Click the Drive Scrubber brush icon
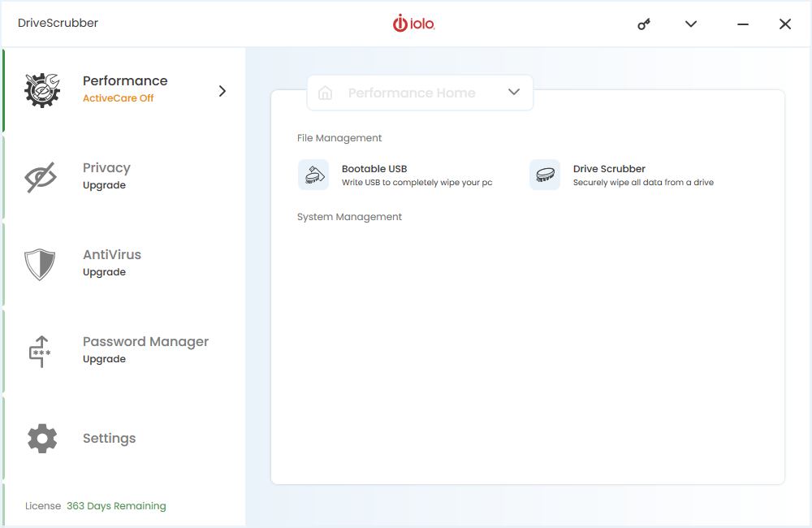Viewport: 812px width, 528px height. [545, 175]
